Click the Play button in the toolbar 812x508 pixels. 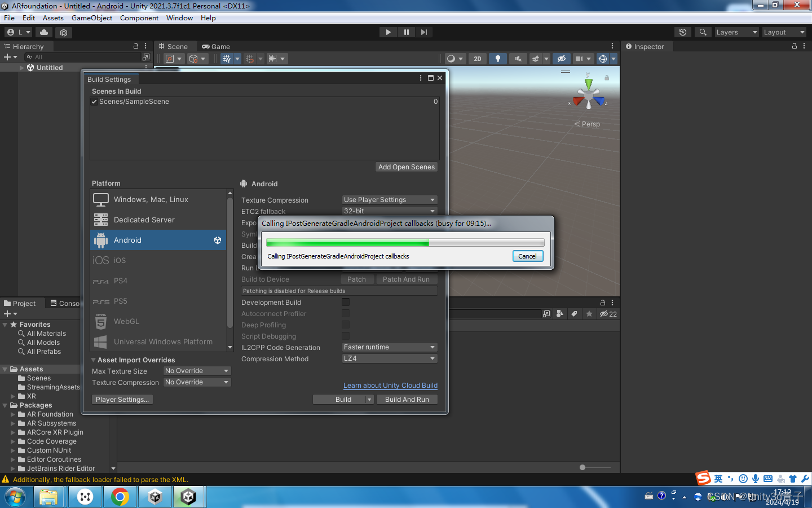pyautogui.click(x=388, y=32)
